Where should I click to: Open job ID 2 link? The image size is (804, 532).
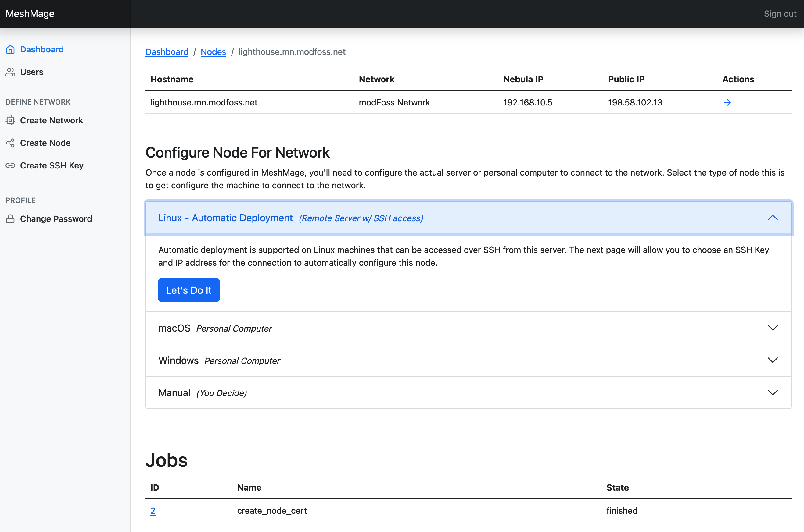coord(153,511)
